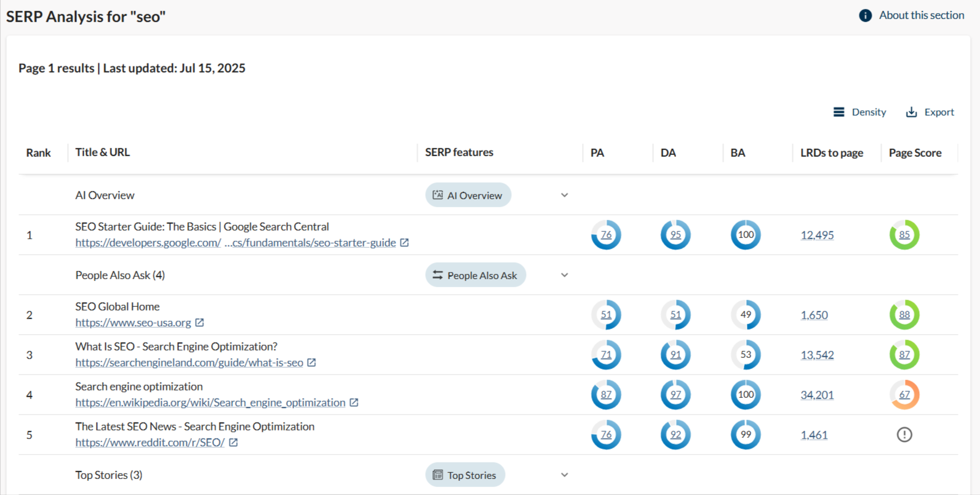The width and height of the screenshot is (980, 495).
Task: Click the title 'SEO Global Home'
Action: tap(118, 306)
